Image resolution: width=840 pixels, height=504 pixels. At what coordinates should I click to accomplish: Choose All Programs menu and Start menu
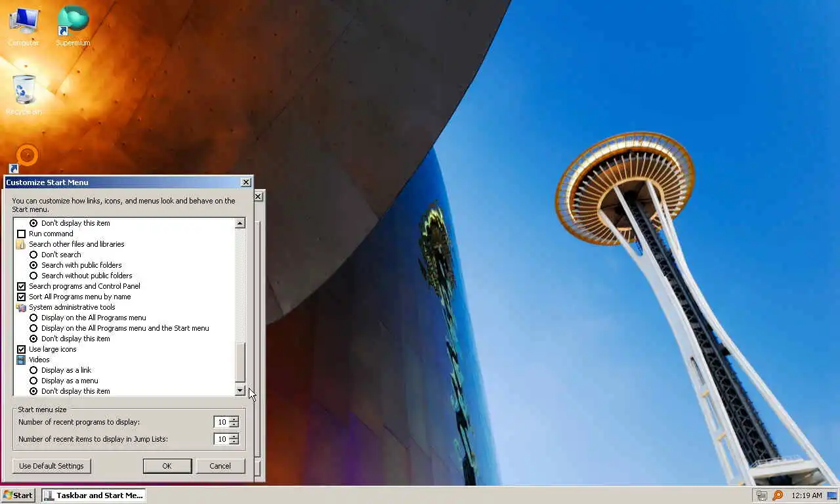(33, 328)
